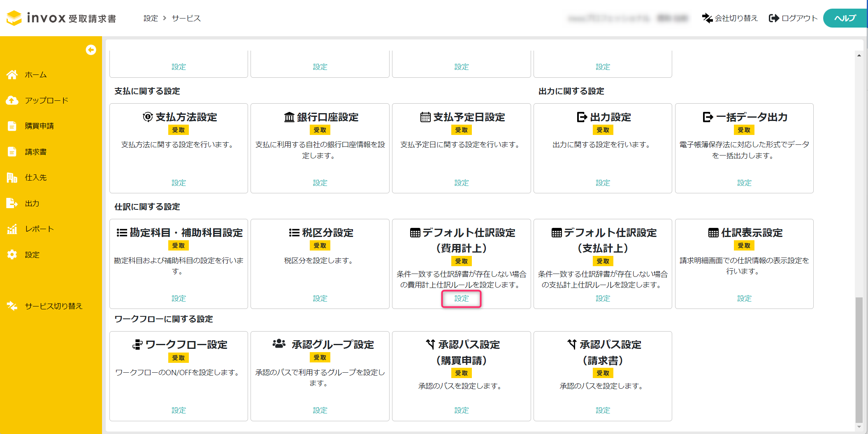Open 請求書 in the sidebar menu
Image resolution: width=868 pixels, height=434 pixels.
coord(36,152)
